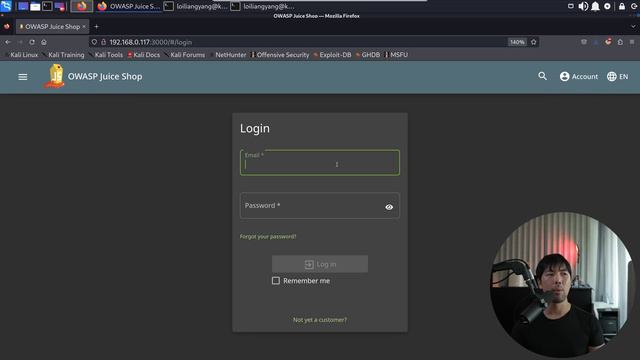Reset the 140% zoom level badge

point(517,42)
